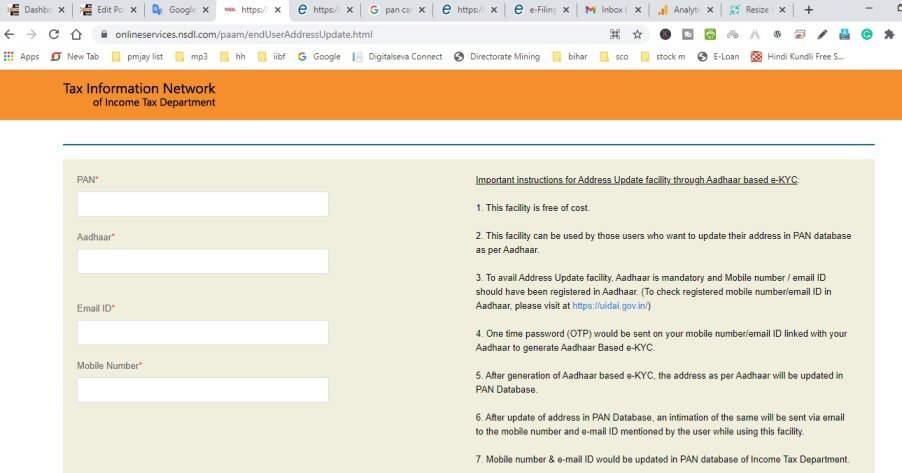Close the Inbox Gmail tab
Screen dimensions: 902x473
638,10
